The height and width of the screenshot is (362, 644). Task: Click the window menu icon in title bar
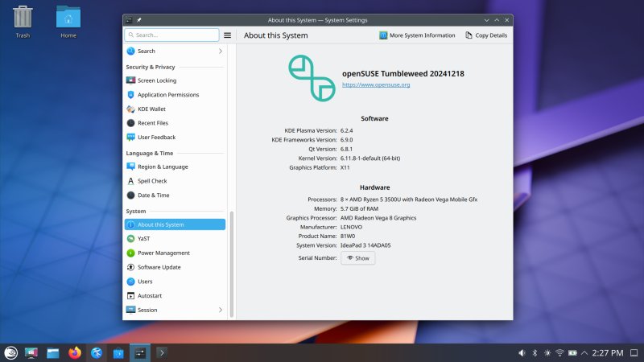point(129,20)
